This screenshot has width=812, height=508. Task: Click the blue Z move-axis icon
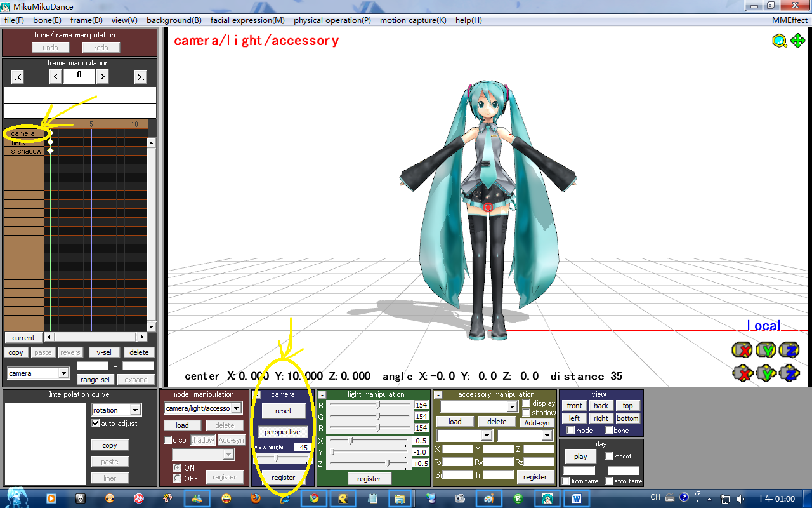click(789, 373)
